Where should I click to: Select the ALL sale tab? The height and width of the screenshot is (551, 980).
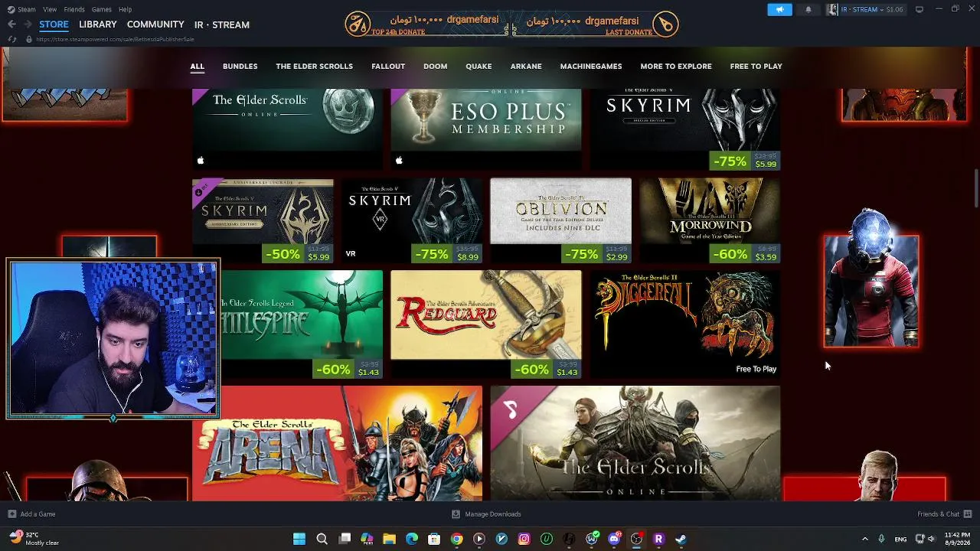tap(197, 67)
